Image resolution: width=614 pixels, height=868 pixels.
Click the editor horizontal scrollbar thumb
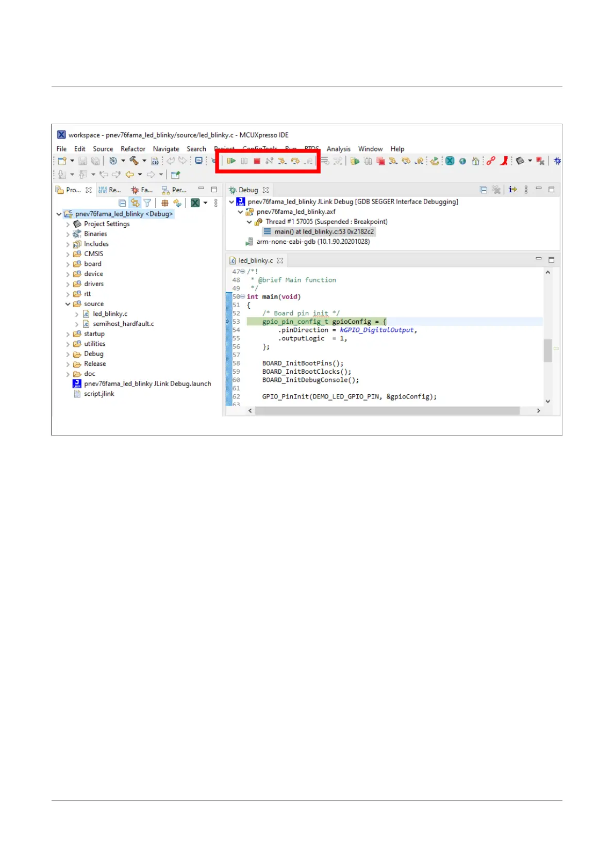click(x=388, y=411)
